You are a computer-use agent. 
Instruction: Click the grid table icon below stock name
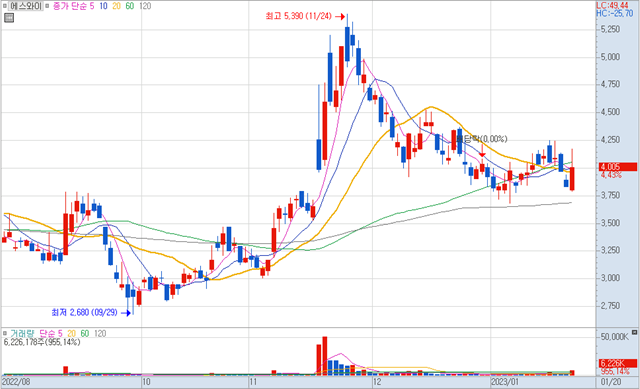pos(9,18)
